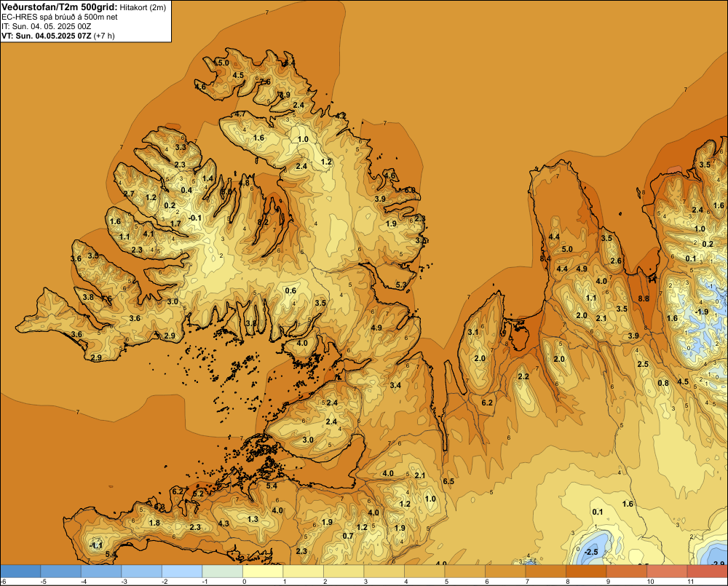Click the '-0.1' temperature value on the map
Image resolution: width=728 pixels, height=586 pixels.
(x=195, y=218)
